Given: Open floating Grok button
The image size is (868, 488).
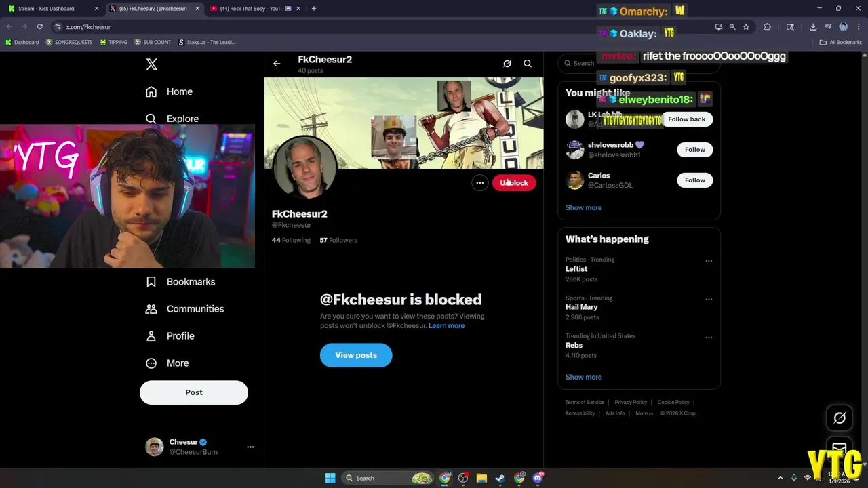Looking at the screenshot, I should (840, 418).
